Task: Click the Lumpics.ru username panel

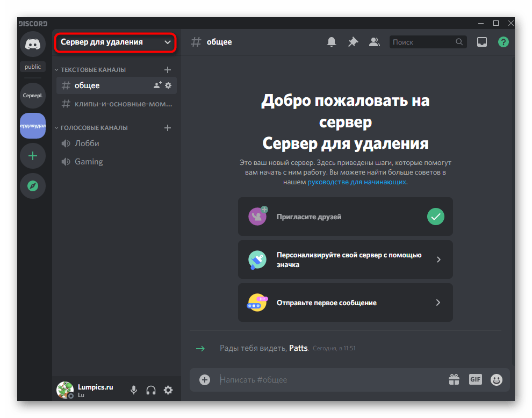Action: pyautogui.click(x=96, y=391)
